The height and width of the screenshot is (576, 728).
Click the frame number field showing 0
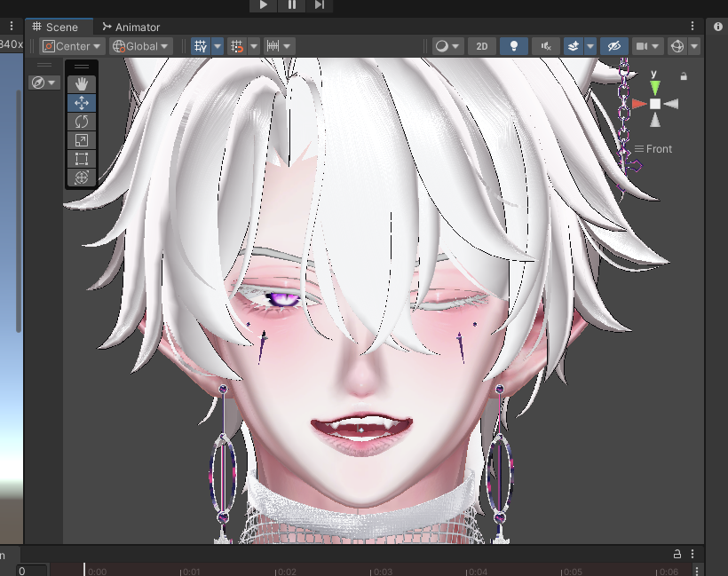[x=32, y=571]
